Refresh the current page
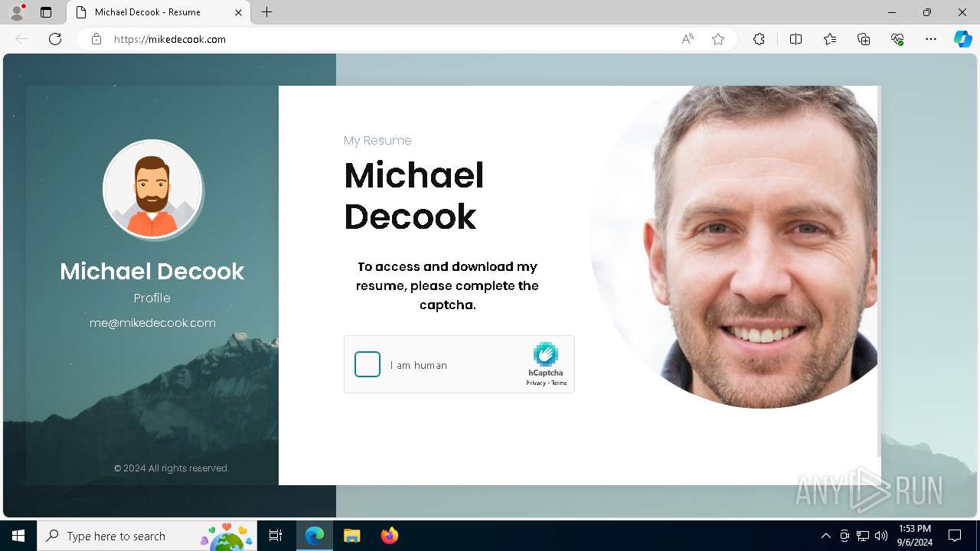 [55, 39]
